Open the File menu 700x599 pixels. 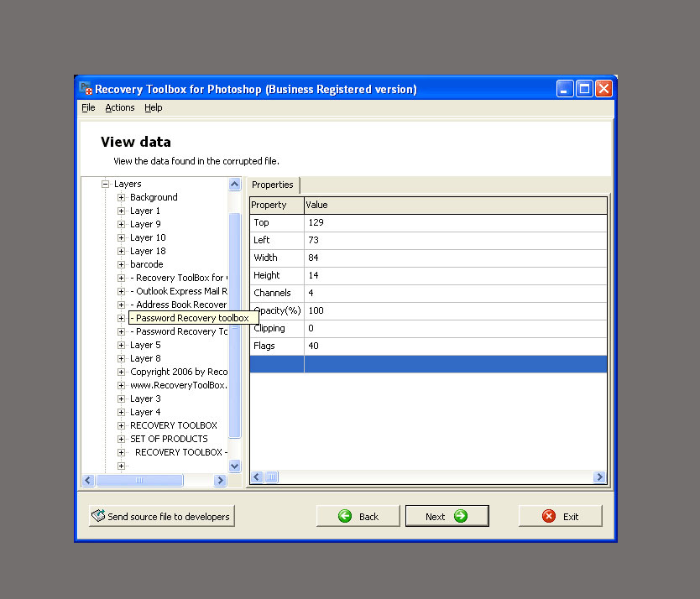88,107
